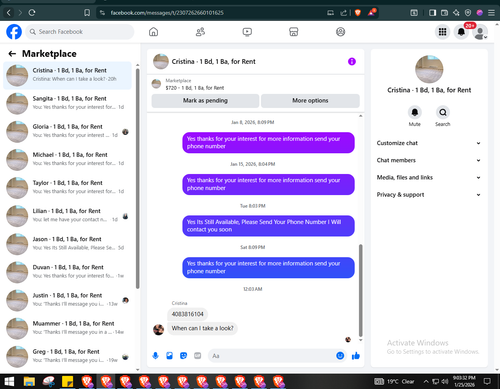Click conversation list scrollbar
The height and width of the screenshot is (389, 500).
(138, 178)
